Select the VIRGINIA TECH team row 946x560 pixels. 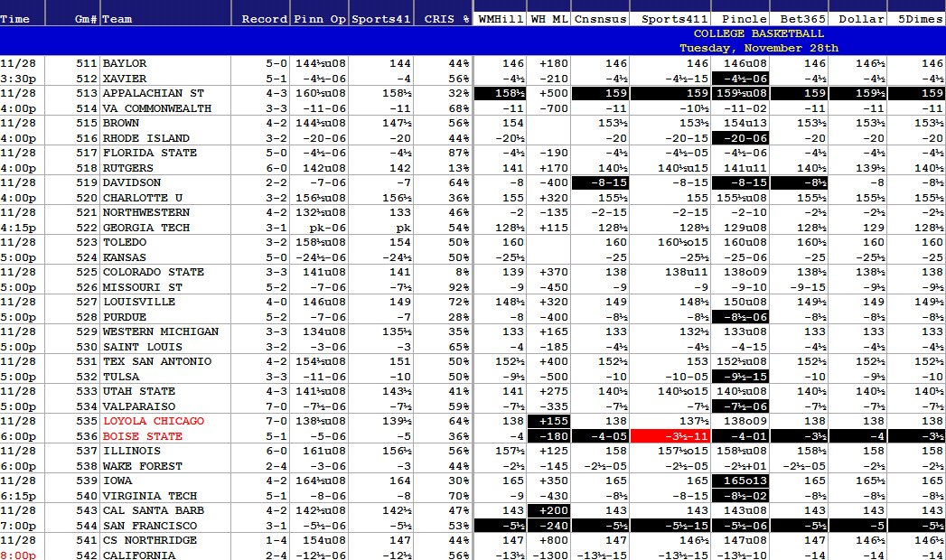473,496
